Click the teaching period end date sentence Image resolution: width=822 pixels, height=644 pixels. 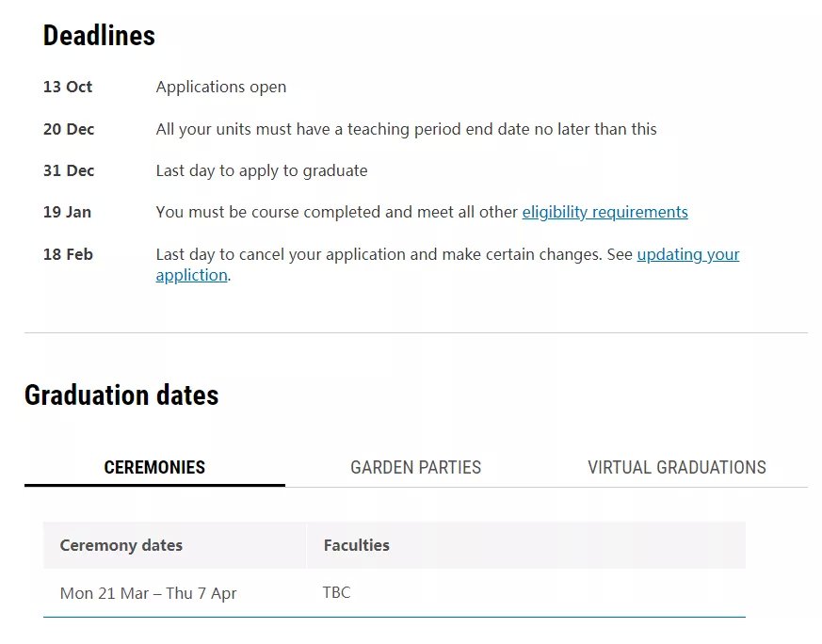point(406,129)
